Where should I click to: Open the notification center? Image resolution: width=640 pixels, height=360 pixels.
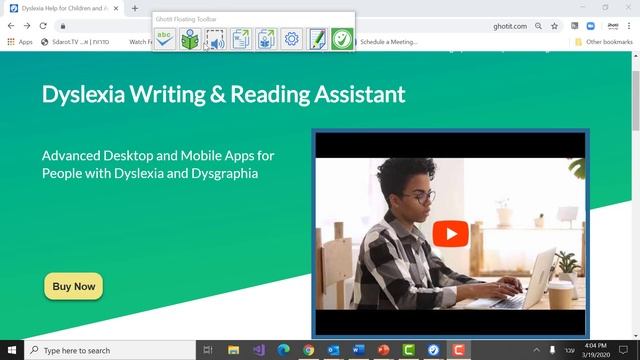pyautogui.click(x=623, y=350)
